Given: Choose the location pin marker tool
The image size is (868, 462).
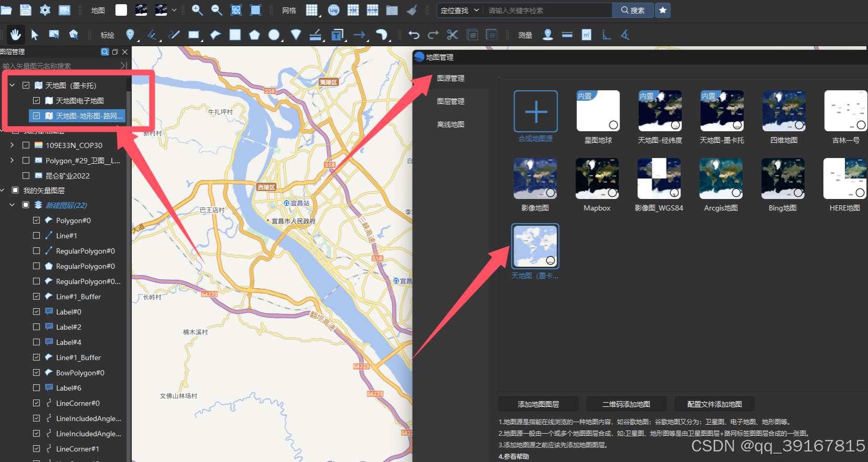Looking at the screenshot, I should (x=130, y=35).
